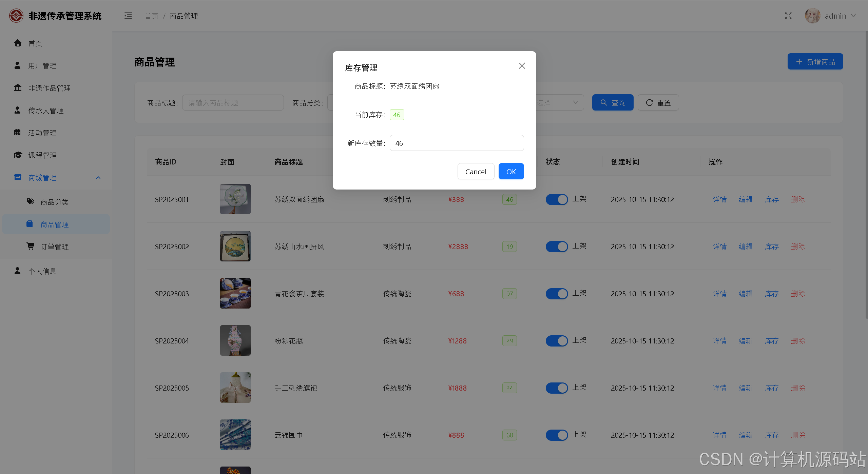Click the admin avatar picture
This screenshot has height=474, width=868.
point(812,16)
